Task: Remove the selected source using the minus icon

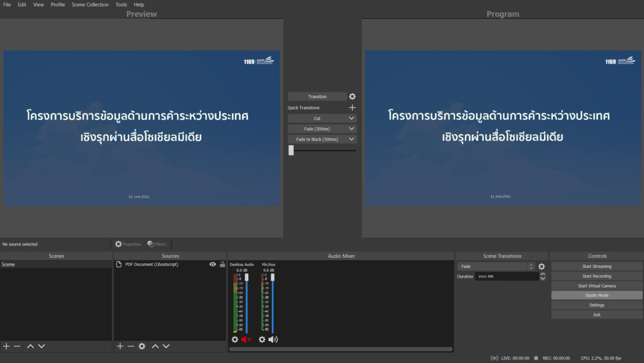Action: tap(130, 346)
